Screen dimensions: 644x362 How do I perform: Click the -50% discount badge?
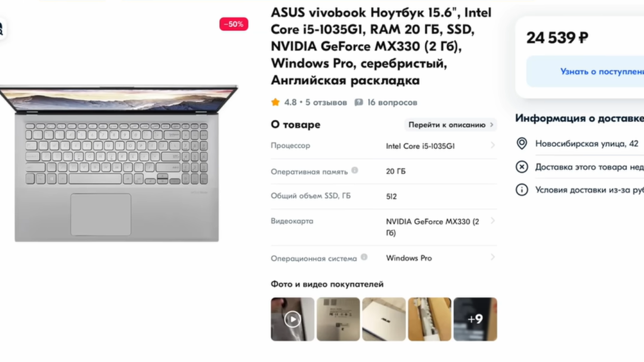[233, 24]
